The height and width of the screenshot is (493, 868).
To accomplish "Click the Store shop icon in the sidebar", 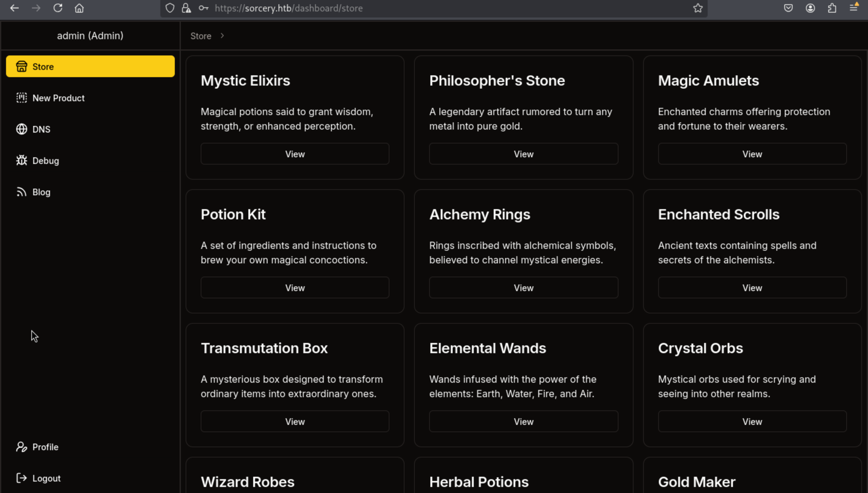I will [x=22, y=66].
